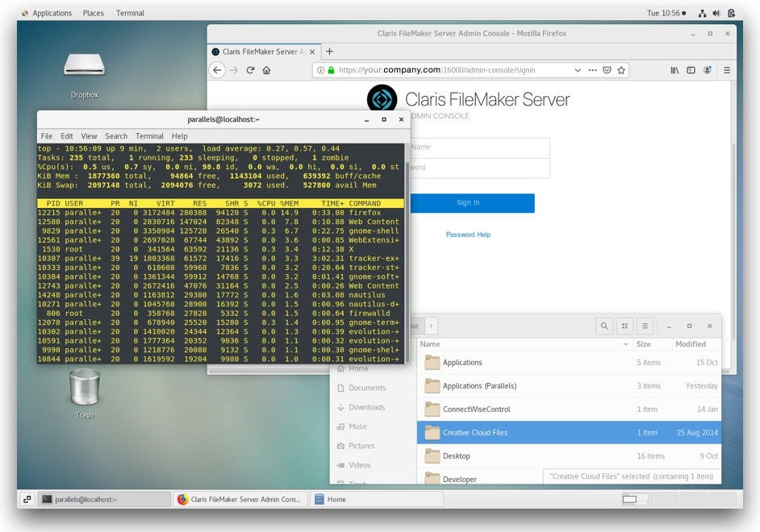Viewport: 760px width, 532px height.
Task: Open the Password Help link
Action: (468, 235)
